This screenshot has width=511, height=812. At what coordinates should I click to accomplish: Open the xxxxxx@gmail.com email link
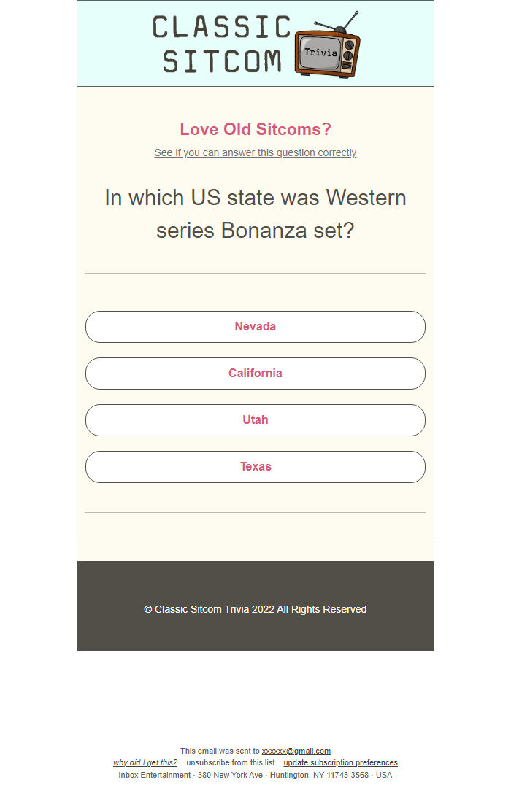click(x=296, y=751)
